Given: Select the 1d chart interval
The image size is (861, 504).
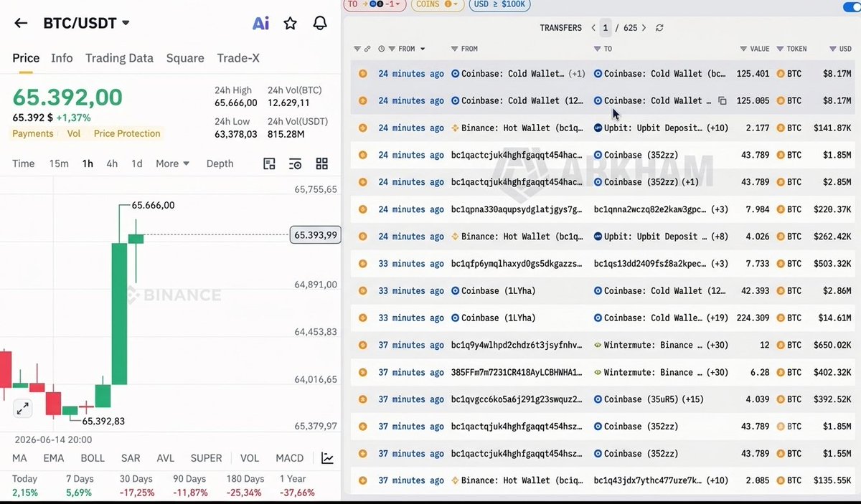Looking at the screenshot, I should [x=136, y=163].
